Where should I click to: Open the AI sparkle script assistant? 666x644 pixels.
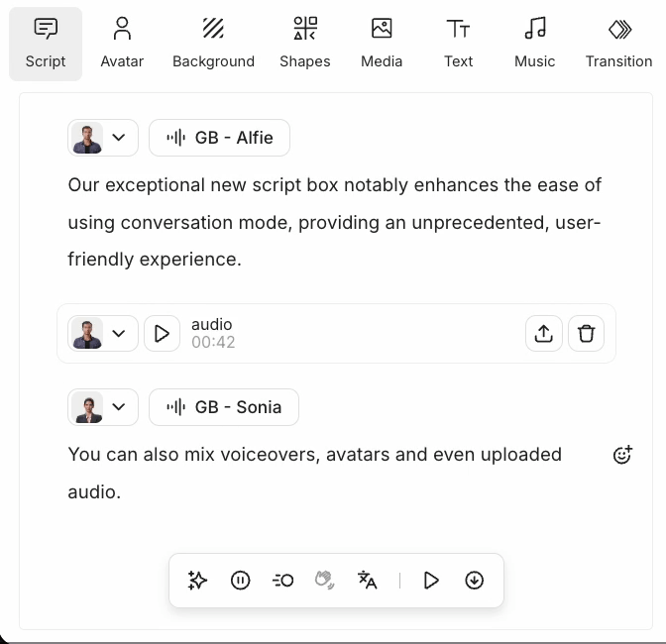(x=197, y=581)
